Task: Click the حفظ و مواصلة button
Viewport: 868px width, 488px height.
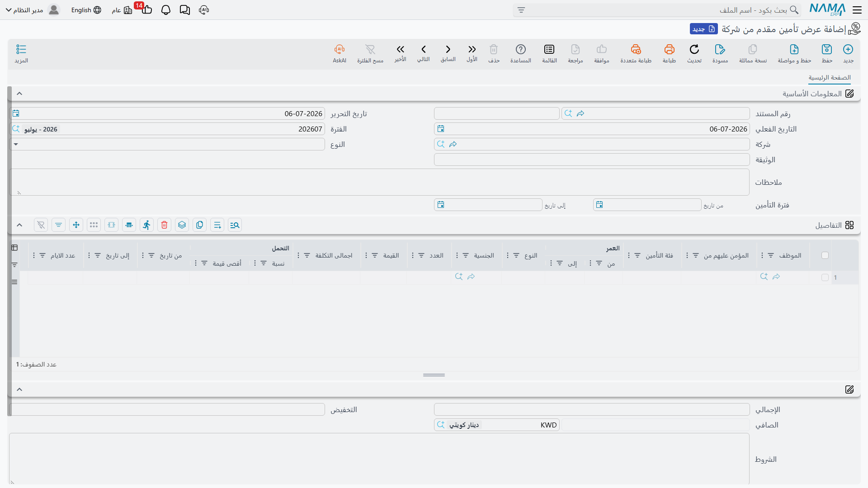Action: click(x=794, y=53)
